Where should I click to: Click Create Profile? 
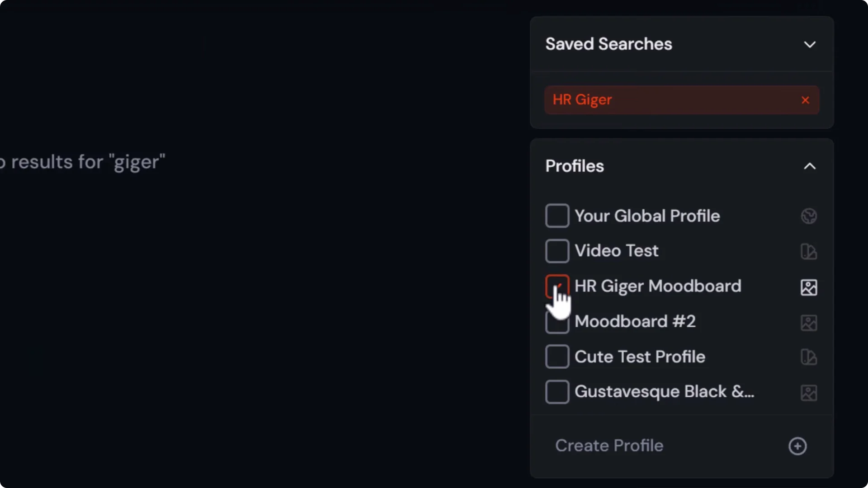coord(609,446)
